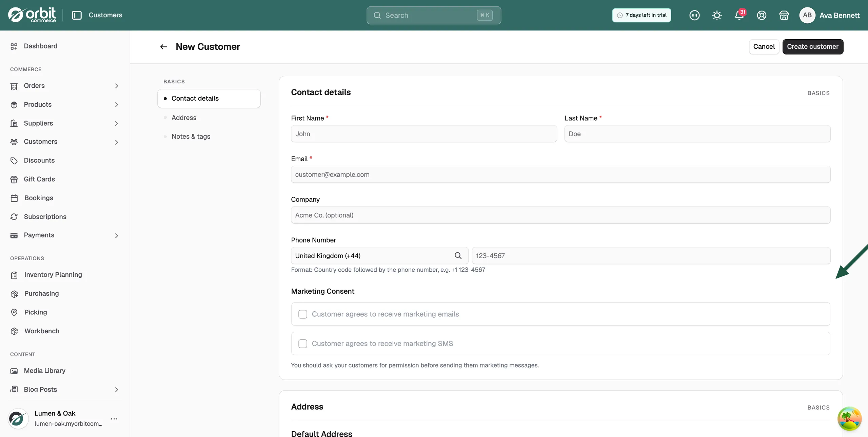Viewport: 868px width, 437px height.
Task: Open the palm tree floating widget
Action: [849, 418]
